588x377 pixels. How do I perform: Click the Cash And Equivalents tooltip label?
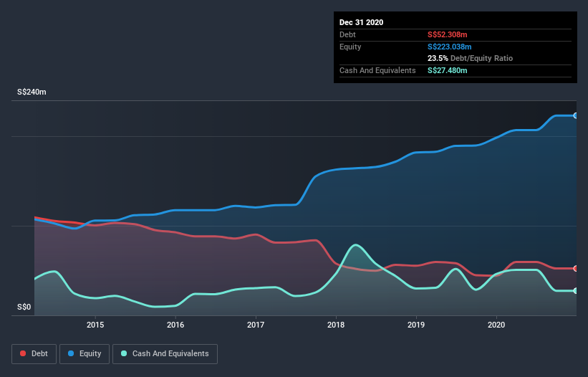tap(377, 70)
